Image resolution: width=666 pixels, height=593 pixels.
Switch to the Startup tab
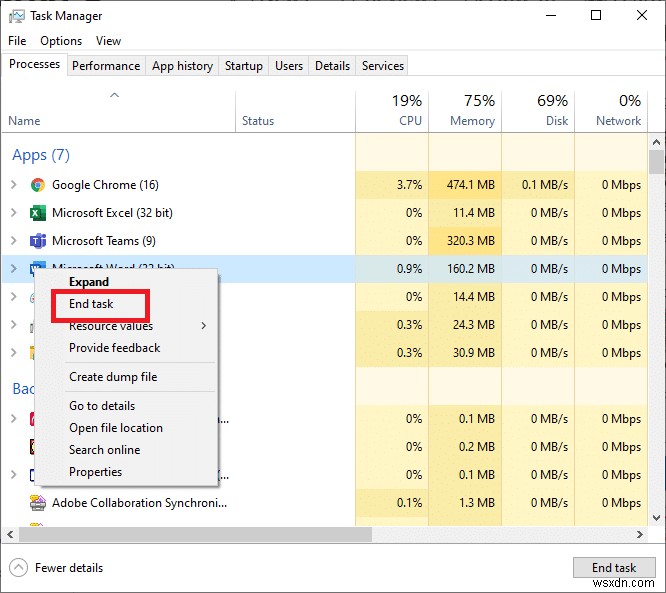pyautogui.click(x=244, y=66)
